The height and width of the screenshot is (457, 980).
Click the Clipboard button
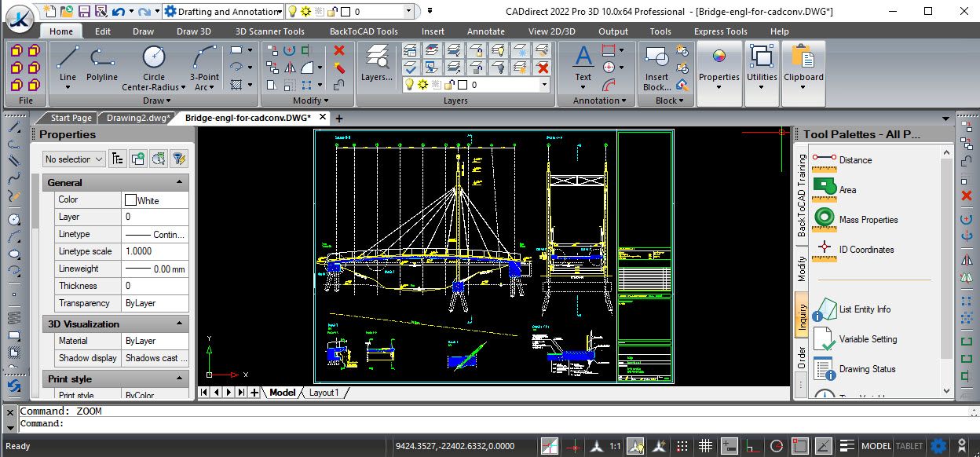(x=803, y=64)
